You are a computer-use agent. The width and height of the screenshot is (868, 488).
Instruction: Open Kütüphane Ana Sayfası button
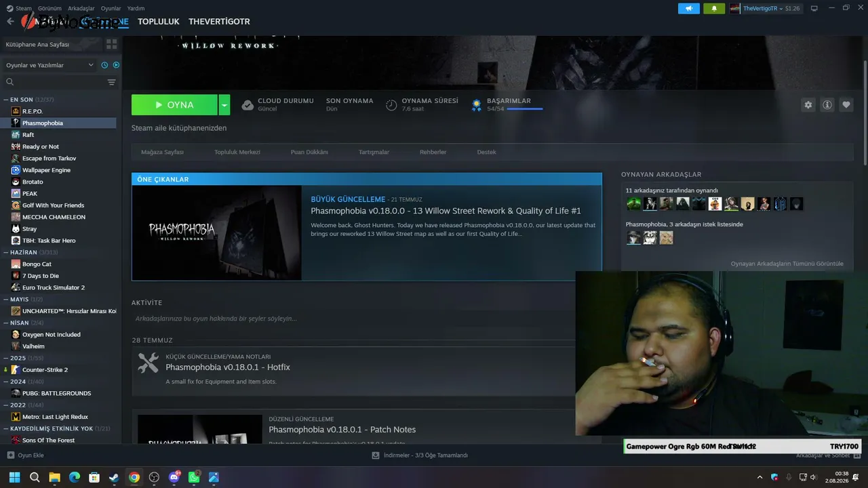[x=52, y=44]
